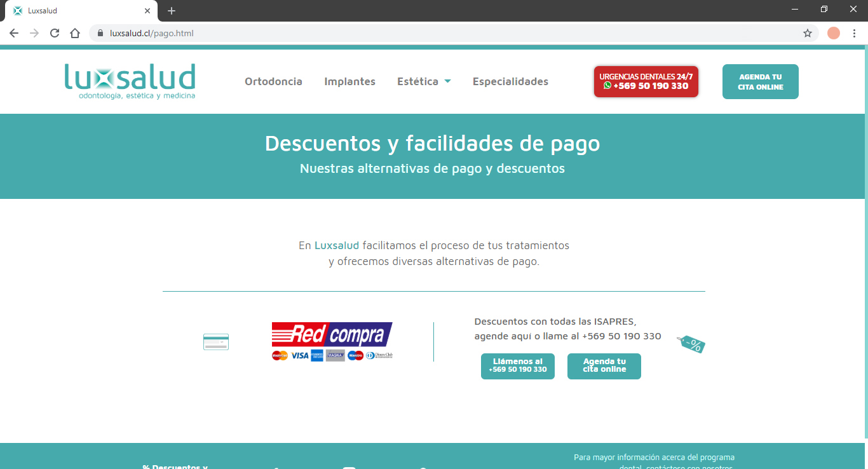Viewport: 868px width, 469px height.
Task: View site security info via lock icon
Action: click(x=100, y=33)
